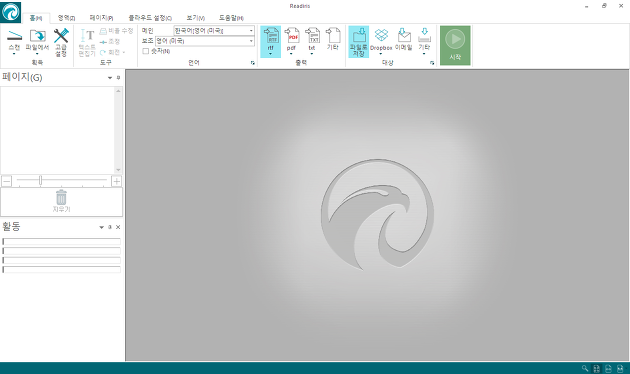Open the Readiris application menu logo
This screenshot has height=374, width=630.
(x=10, y=12)
